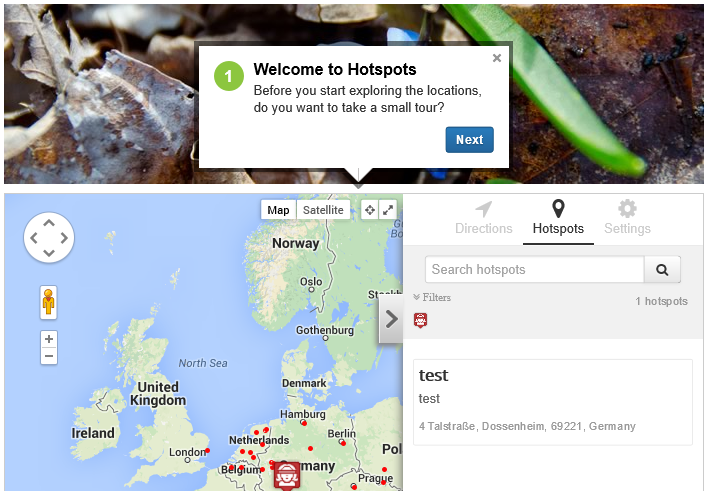Zoom out the map with minus
This screenshot has width=704, height=491.
[49, 356]
